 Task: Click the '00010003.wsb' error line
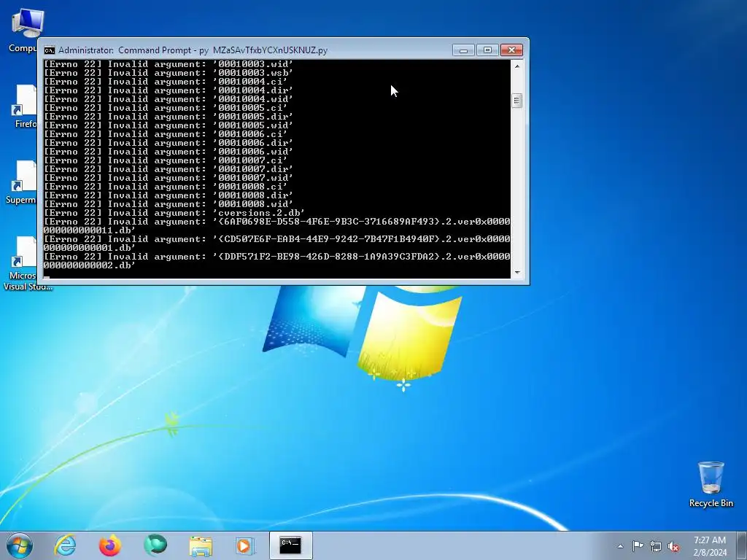(x=169, y=73)
